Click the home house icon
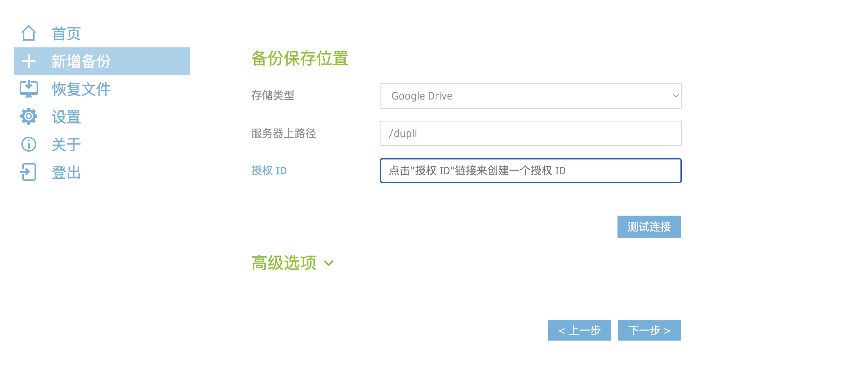The image size is (868, 369). pos(28,34)
